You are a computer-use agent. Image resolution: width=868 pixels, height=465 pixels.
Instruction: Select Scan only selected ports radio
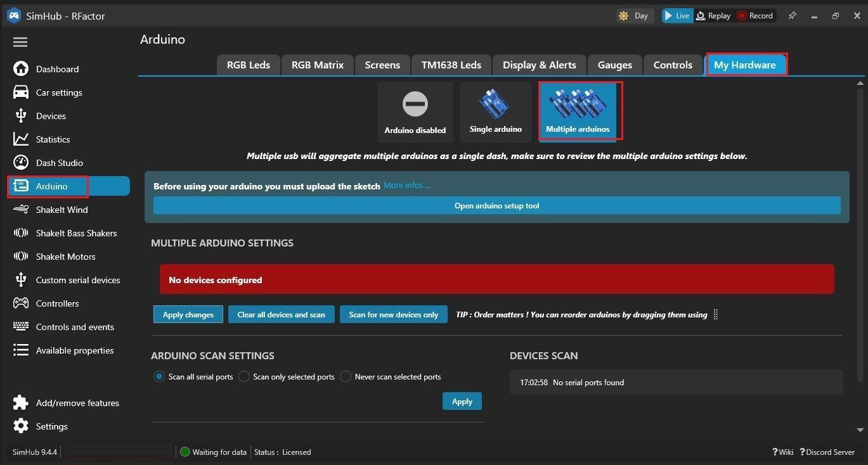pos(244,376)
